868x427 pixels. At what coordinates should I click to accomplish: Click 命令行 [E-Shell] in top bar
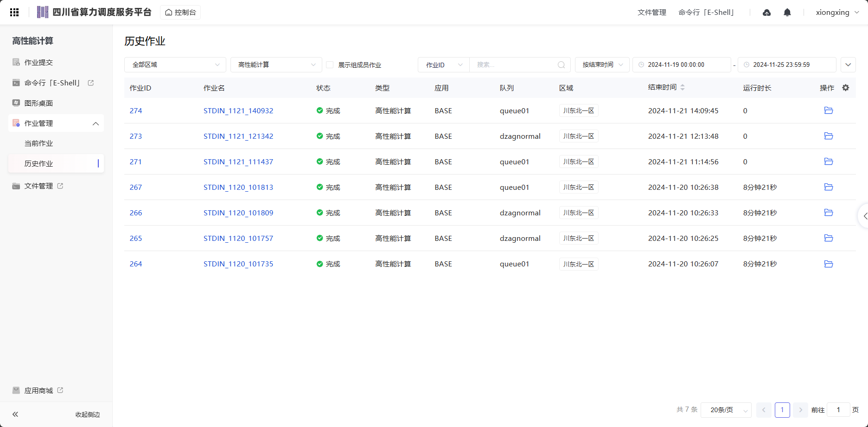tap(707, 13)
